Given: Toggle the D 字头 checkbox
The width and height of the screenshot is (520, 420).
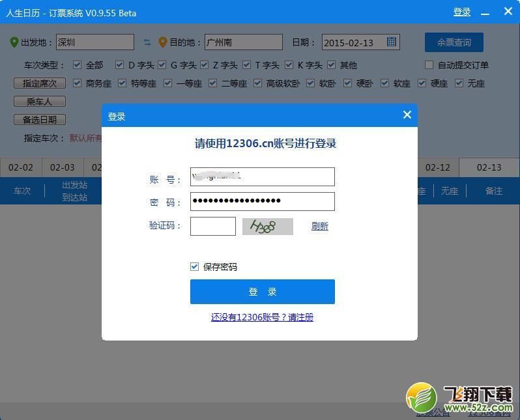Looking at the screenshot, I should (x=119, y=64).
